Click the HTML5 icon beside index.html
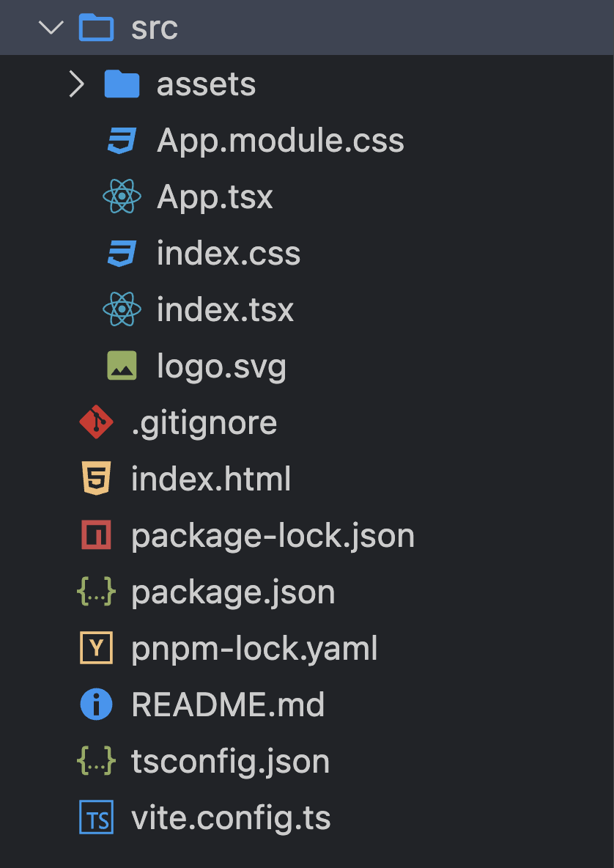614x868 pixels. [96, 479]
